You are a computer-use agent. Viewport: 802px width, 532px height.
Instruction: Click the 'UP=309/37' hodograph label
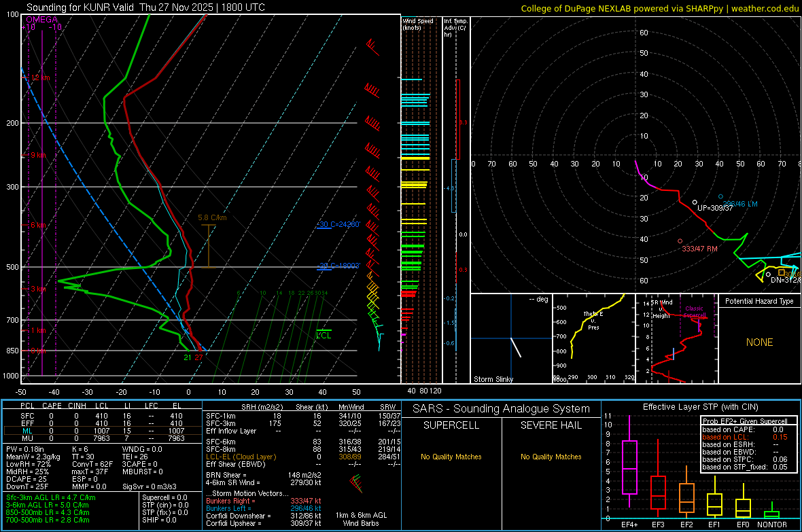tap(714, 208)
